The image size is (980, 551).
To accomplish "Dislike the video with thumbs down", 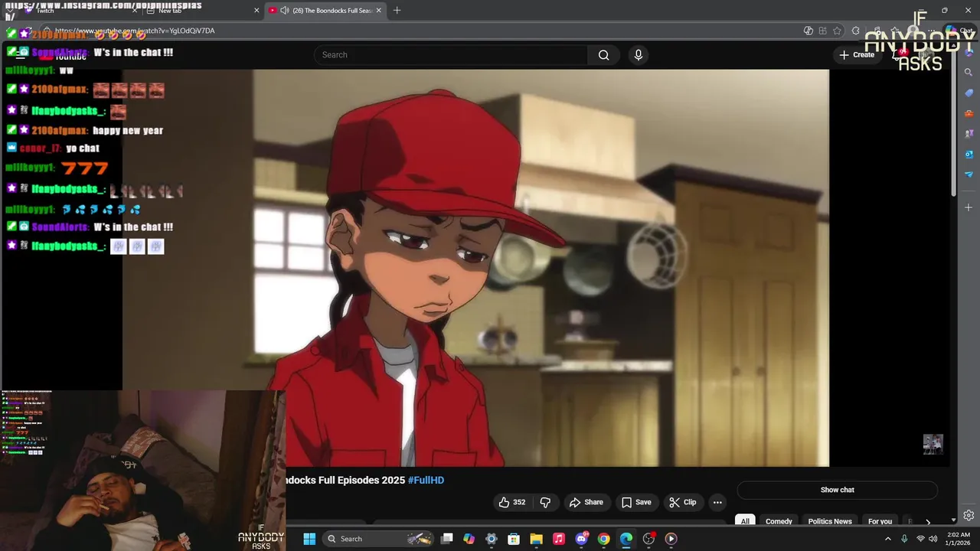I will 545,502.
